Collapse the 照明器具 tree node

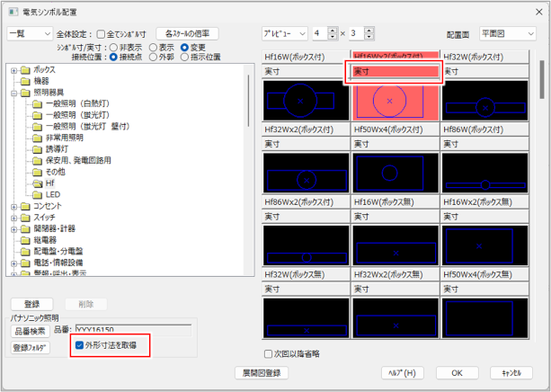(x=13, y=93)
